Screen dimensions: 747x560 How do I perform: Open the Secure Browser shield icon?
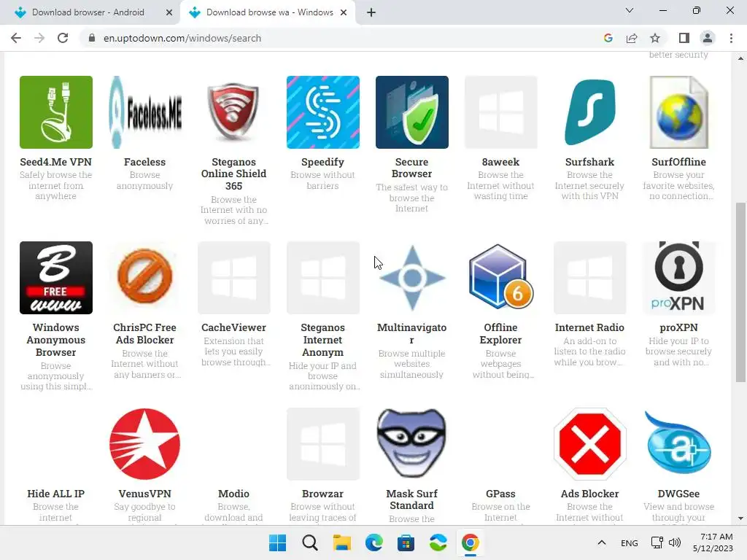[x=411, y=112]
